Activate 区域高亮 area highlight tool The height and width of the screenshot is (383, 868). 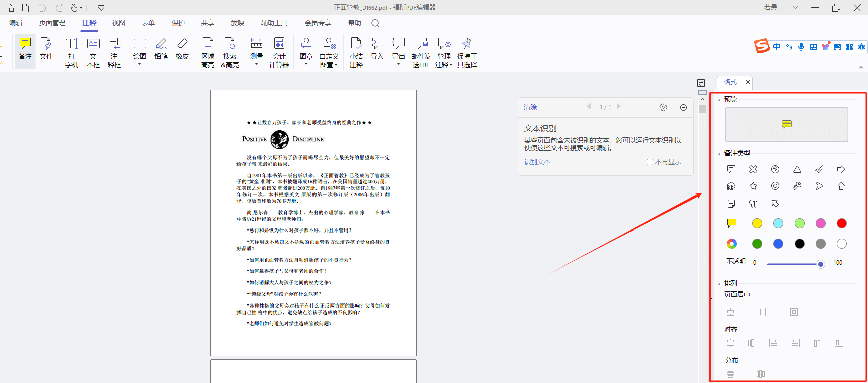pyautogui.click(x=208, y=52)
